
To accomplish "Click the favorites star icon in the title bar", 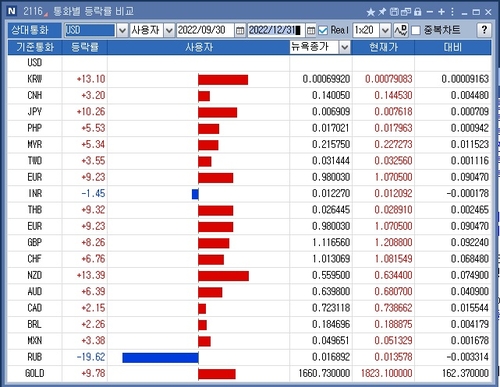I will (370, 12).
